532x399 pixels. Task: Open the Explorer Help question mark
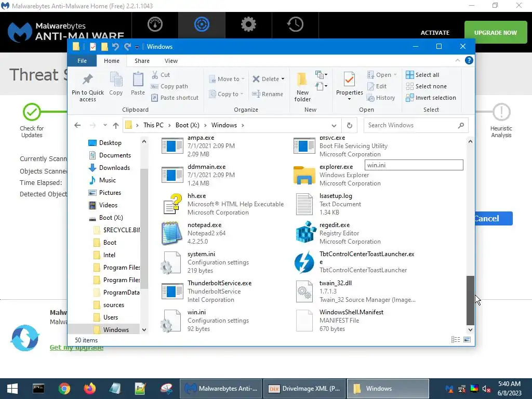coord(469,60)
